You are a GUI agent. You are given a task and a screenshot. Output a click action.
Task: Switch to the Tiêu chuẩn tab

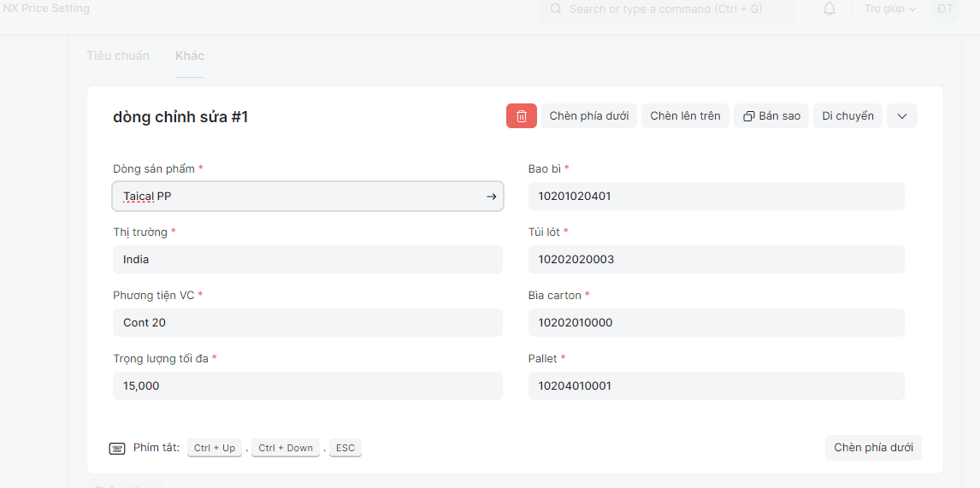point(118,56)
